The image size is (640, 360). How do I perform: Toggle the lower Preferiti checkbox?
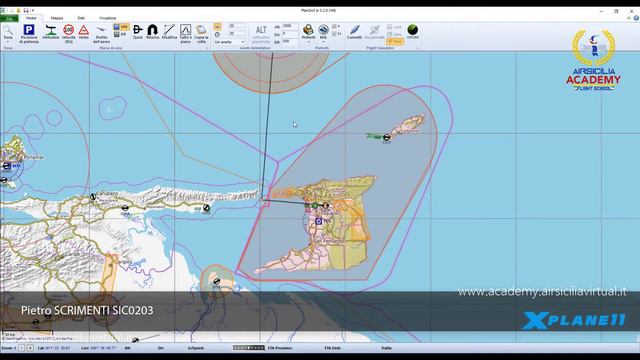tap(334, 34)
